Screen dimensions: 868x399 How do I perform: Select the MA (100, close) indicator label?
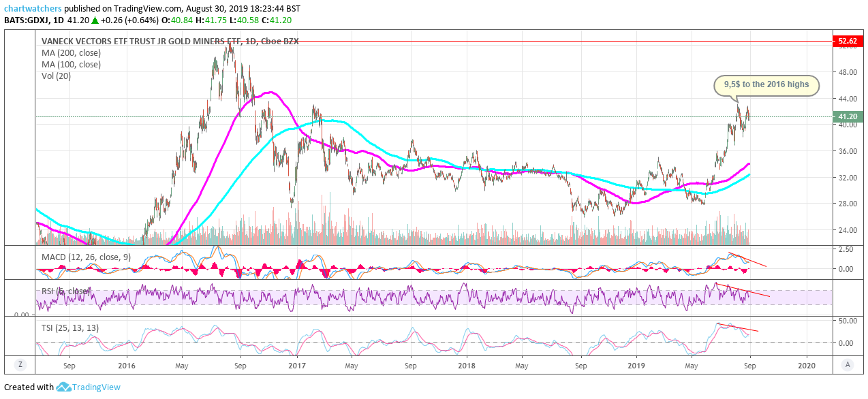click(x=71, y=65)
